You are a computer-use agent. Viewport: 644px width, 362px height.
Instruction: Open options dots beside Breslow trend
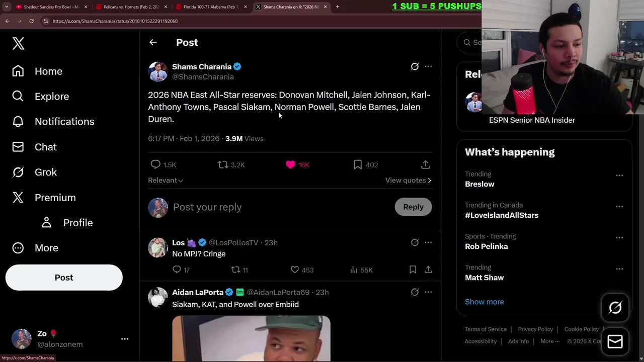point(619,175)
